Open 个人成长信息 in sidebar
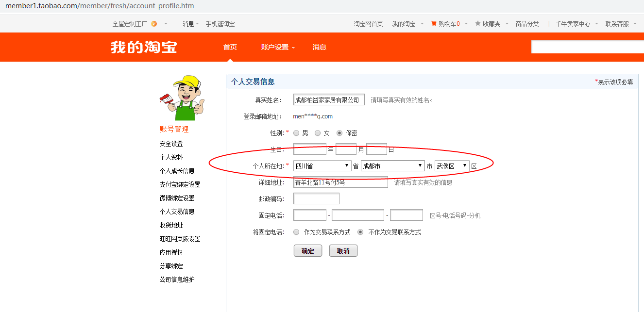 177,171
